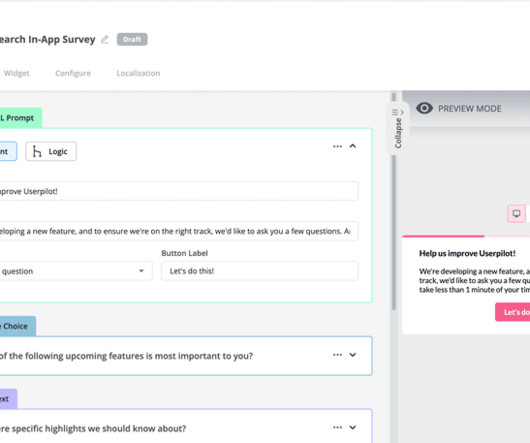Edit the Button Label field 'Let's do this!'
The image size is (530, 443).
260,271
